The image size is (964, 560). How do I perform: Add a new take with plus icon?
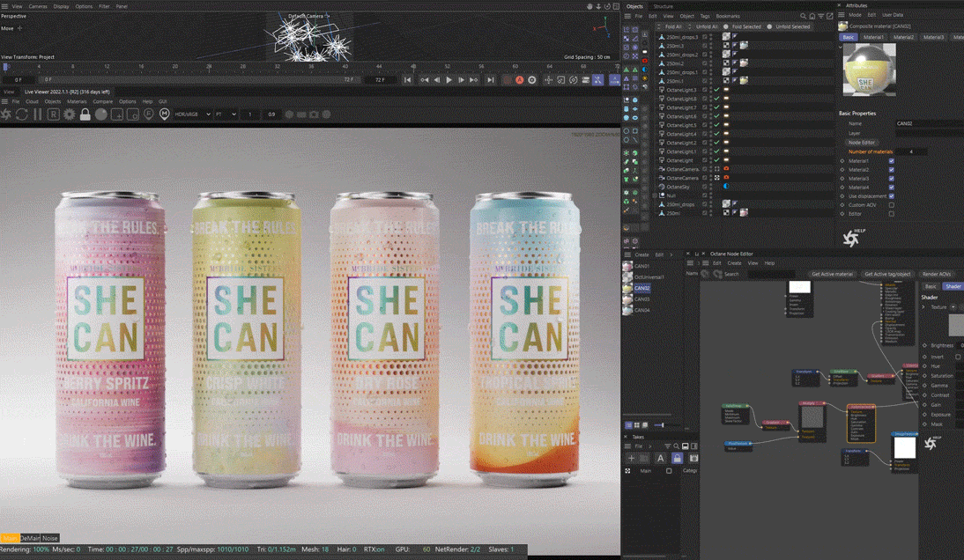point(631,458)
